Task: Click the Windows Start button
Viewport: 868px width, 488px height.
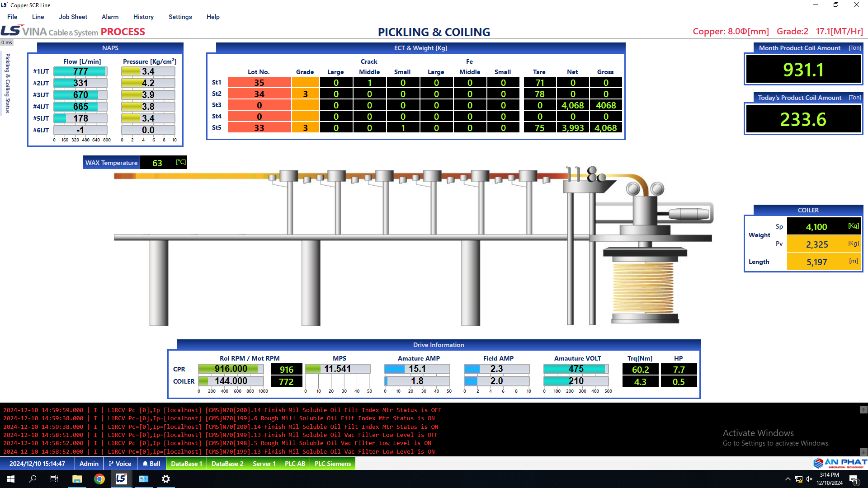Action: pos(11,479)
